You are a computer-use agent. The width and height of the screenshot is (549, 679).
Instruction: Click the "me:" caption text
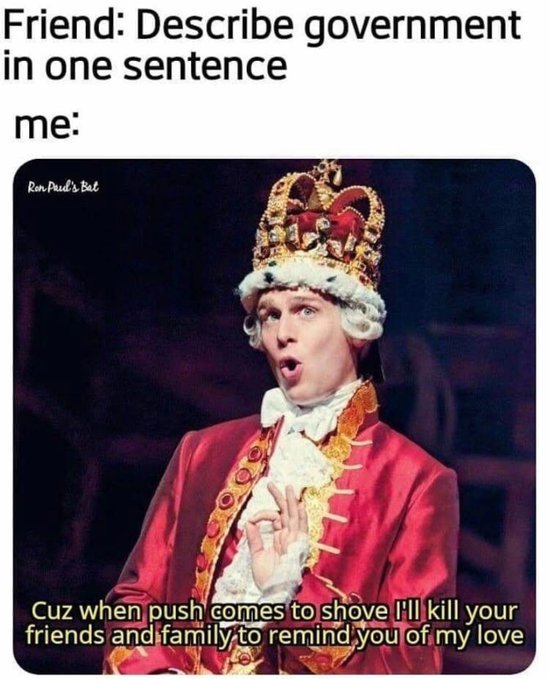point(46,126)
